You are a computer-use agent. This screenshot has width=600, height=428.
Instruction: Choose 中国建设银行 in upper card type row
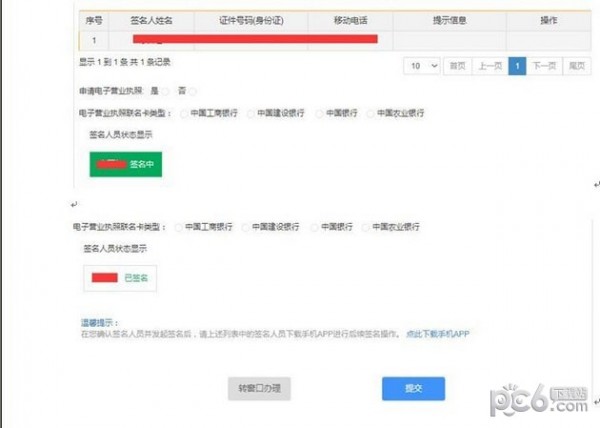click(x=251, y=114)
